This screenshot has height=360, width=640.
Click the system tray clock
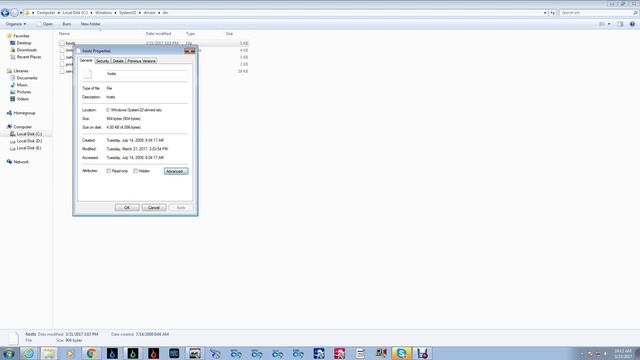pos(622,354)
